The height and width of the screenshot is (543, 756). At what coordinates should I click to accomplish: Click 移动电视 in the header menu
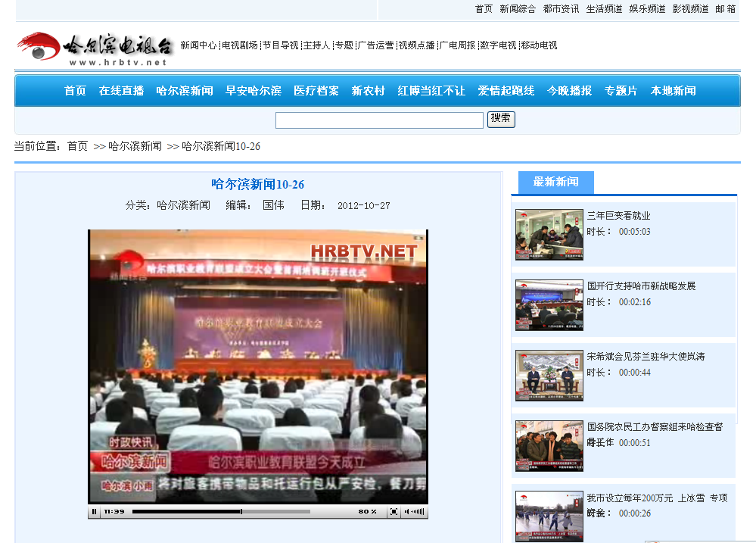point(539,45)
